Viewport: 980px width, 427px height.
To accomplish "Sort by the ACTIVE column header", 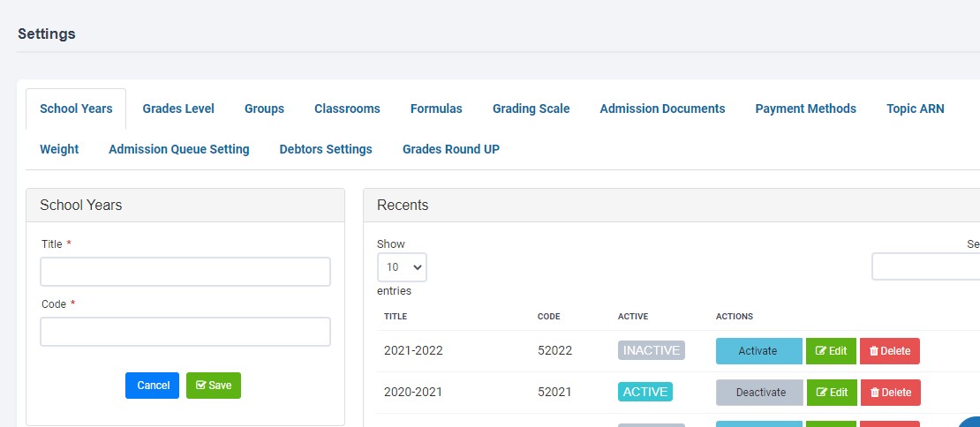I will [633, 317].
